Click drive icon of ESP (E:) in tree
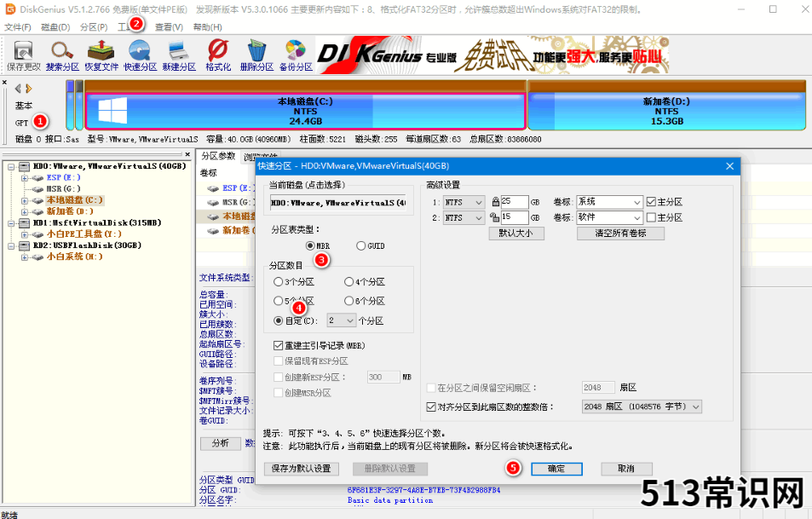Image resolution: width=812 pixels, height=519 pixels. [37, 177]
